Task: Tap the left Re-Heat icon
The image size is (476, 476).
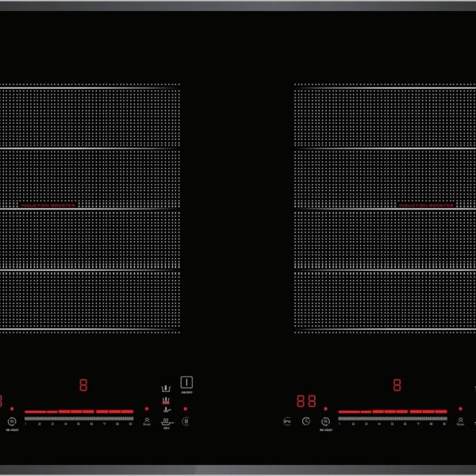Action: (x=12, y=421)
